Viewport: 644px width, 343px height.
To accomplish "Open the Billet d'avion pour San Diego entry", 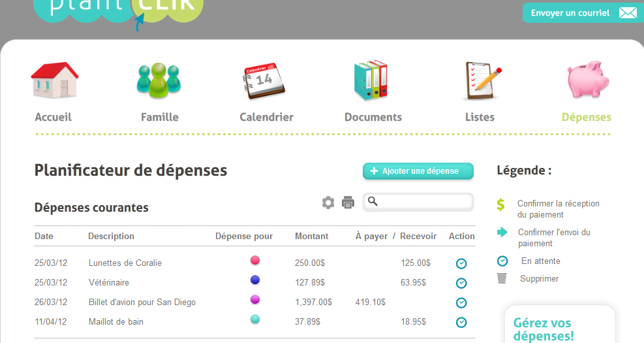I will click(x=142, y=302).
